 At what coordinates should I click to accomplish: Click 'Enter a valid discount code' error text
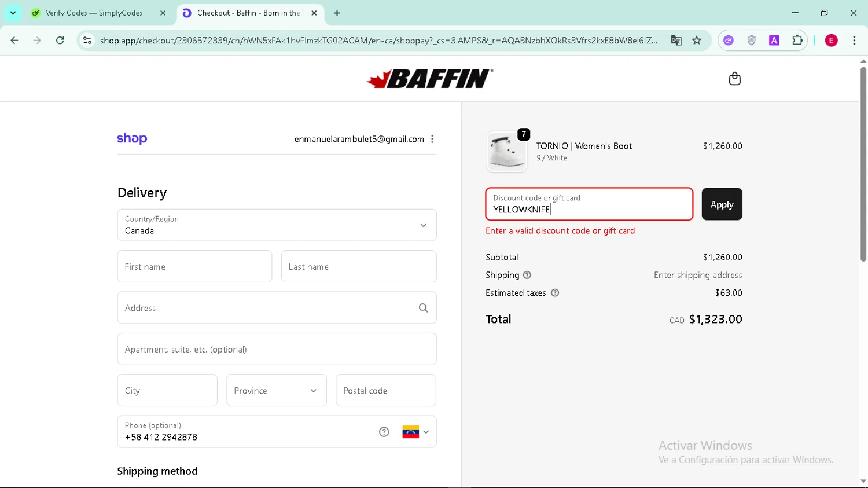[560, 230]
